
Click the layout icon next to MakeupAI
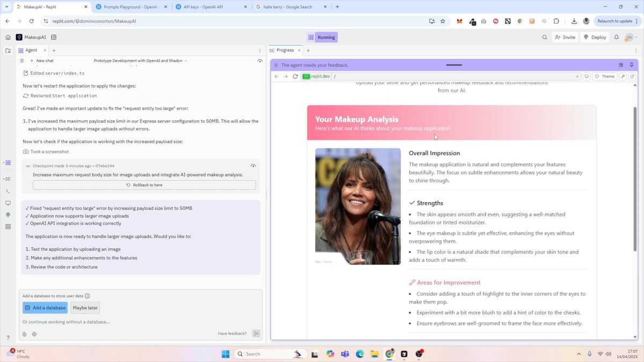pos(54,38)
